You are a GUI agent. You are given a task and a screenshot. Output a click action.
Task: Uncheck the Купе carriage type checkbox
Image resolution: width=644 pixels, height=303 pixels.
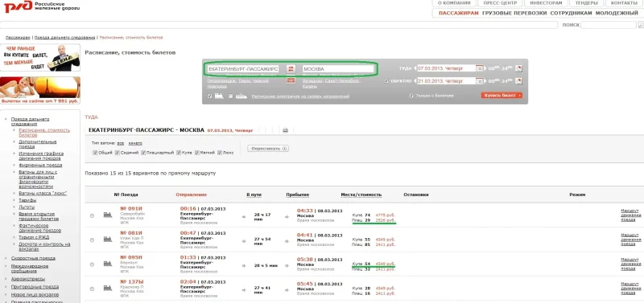click(179, 153)
